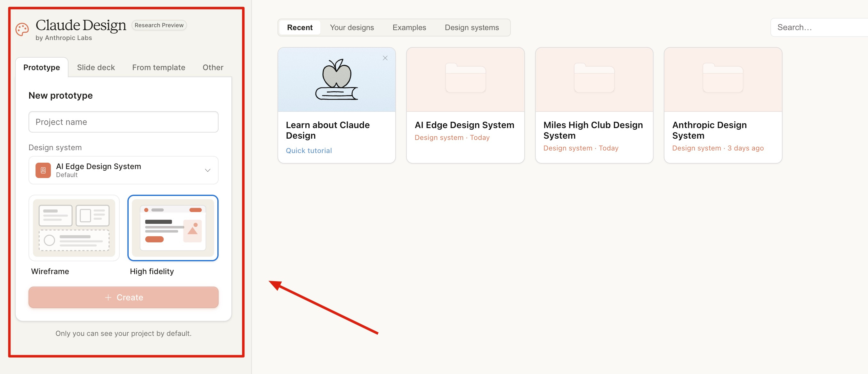Click the Anthropic Design System folder icon
This screenshot has width=868, height=374.
point(722,78)
